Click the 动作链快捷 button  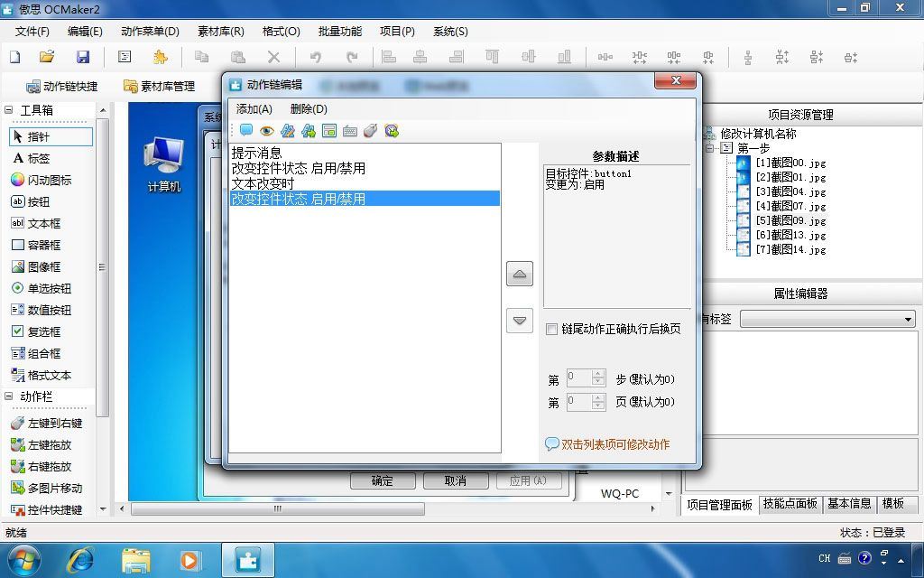[62, 86]
